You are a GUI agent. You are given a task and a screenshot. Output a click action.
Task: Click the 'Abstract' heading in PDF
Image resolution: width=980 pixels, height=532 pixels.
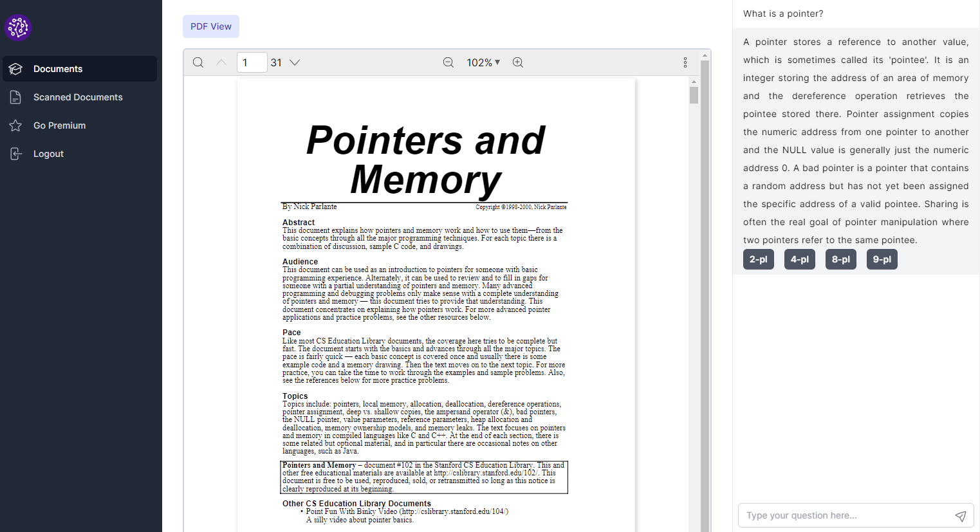pos(299,223)
